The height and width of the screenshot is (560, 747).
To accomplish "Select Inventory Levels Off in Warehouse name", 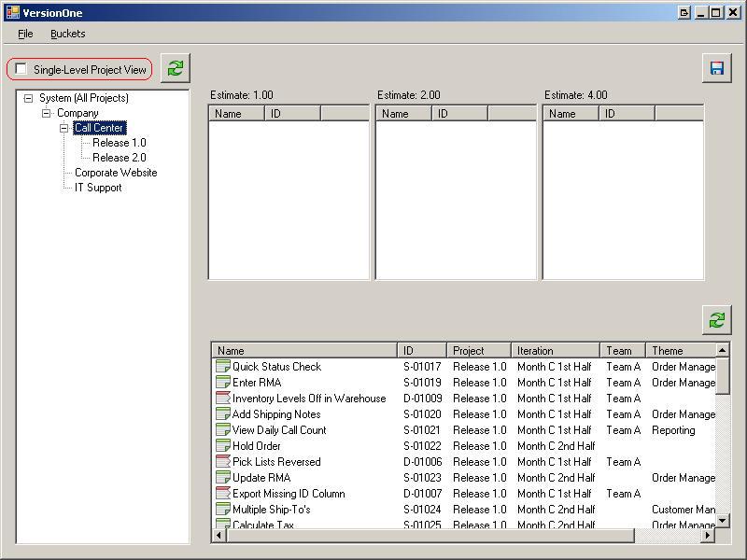I will (x=309, y=399).
